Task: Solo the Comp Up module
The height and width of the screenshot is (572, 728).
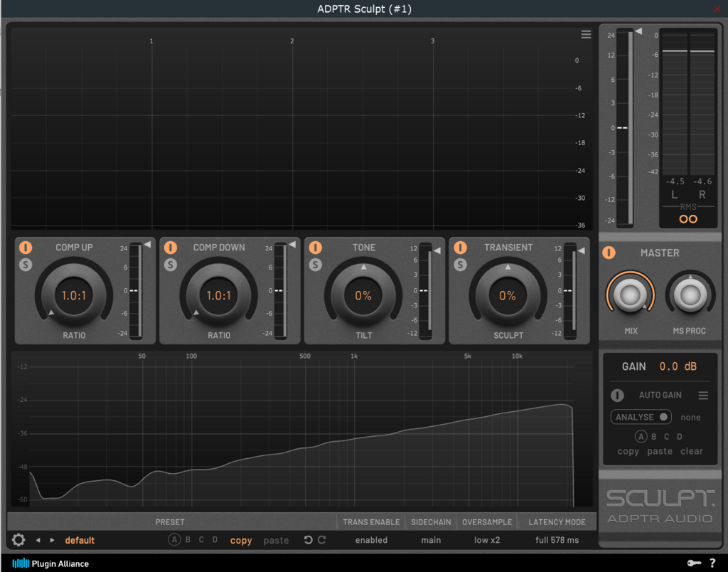Action: point(26,265)
